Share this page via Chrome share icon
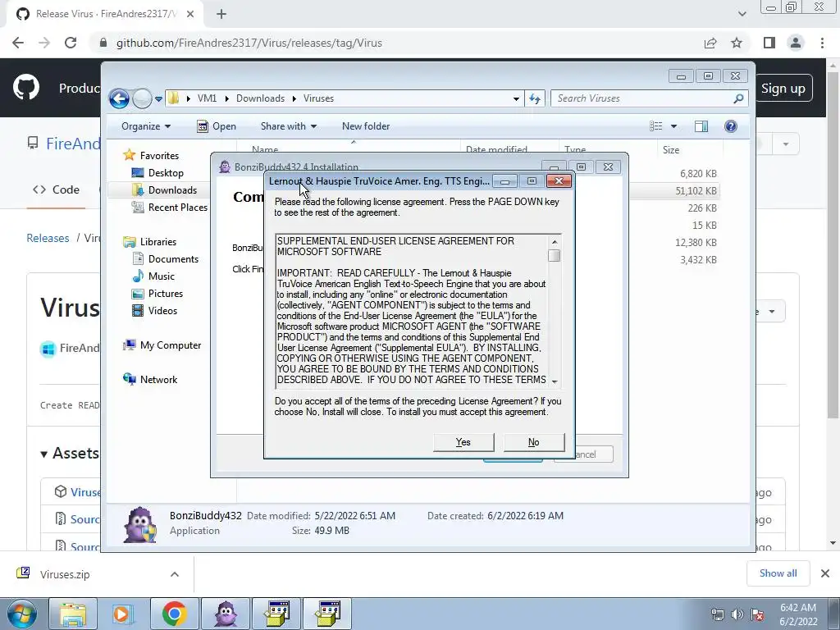840x630 pixels. (710, 43)
